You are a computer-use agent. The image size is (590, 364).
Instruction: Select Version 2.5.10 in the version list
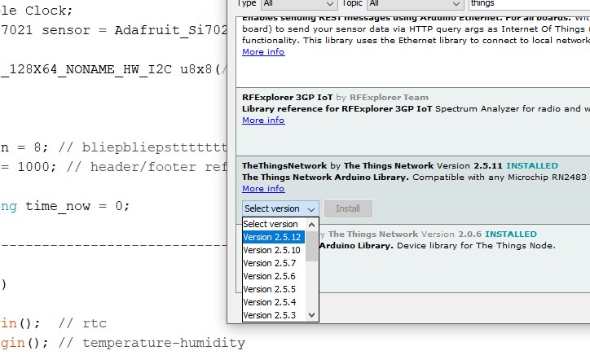coord(273,250)
